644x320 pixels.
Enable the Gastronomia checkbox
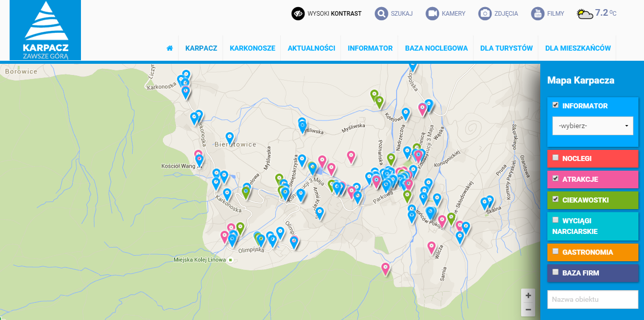click(555, 251)
